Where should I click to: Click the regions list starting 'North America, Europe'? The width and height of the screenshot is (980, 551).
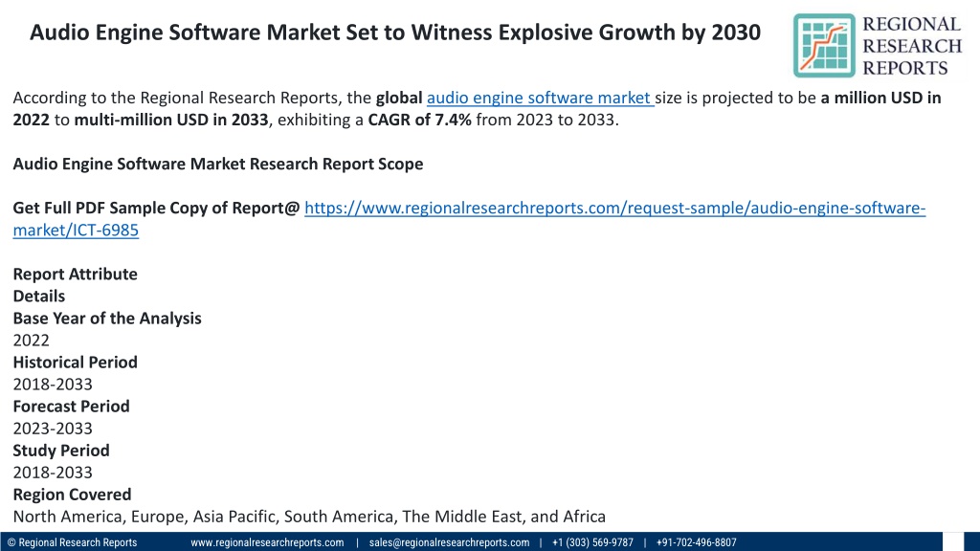pos(309,517)
